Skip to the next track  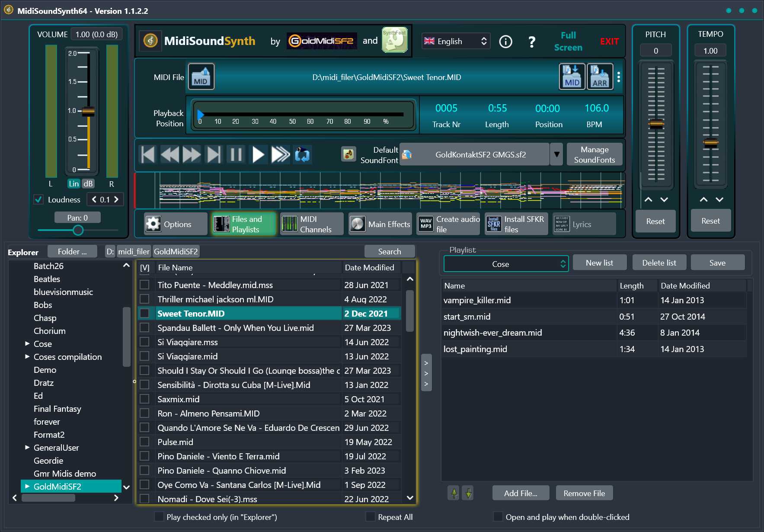click(214, 154)
